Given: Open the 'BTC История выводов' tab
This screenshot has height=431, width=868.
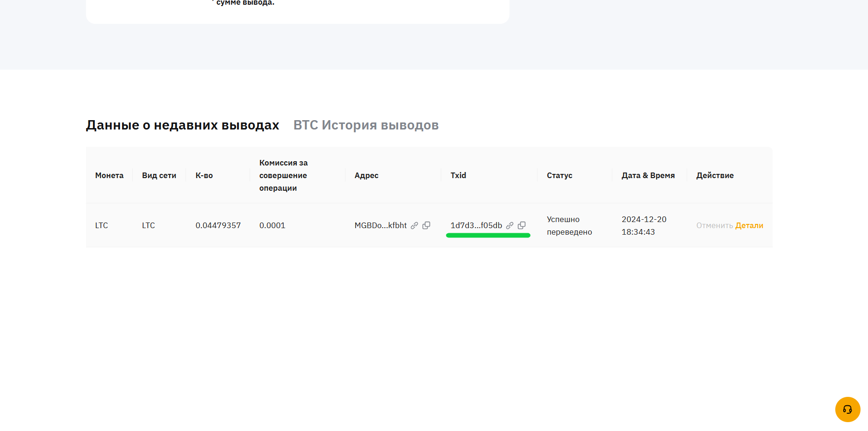Looking at the screenshot, I should tap(366, 125).
